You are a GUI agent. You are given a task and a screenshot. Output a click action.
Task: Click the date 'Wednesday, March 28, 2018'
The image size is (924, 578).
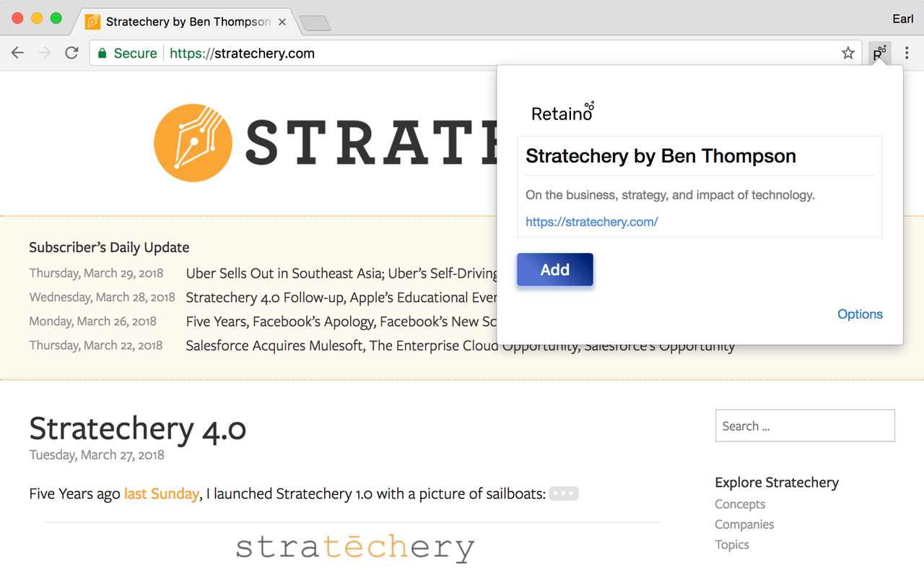point(102,297)
